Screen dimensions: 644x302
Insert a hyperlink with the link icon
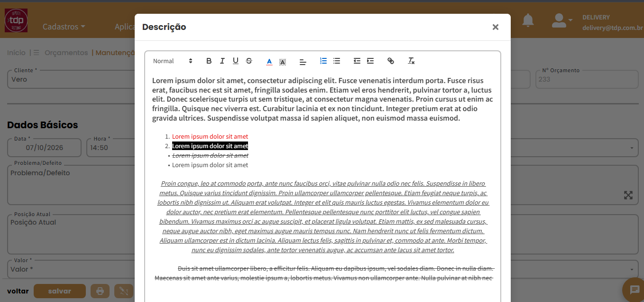click(391, 61)
